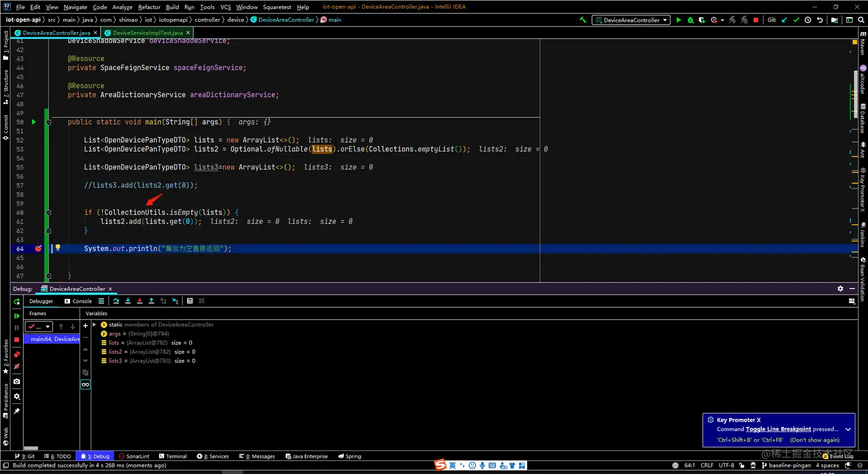Click the Rerun DeviceAreaController icon

17,302
